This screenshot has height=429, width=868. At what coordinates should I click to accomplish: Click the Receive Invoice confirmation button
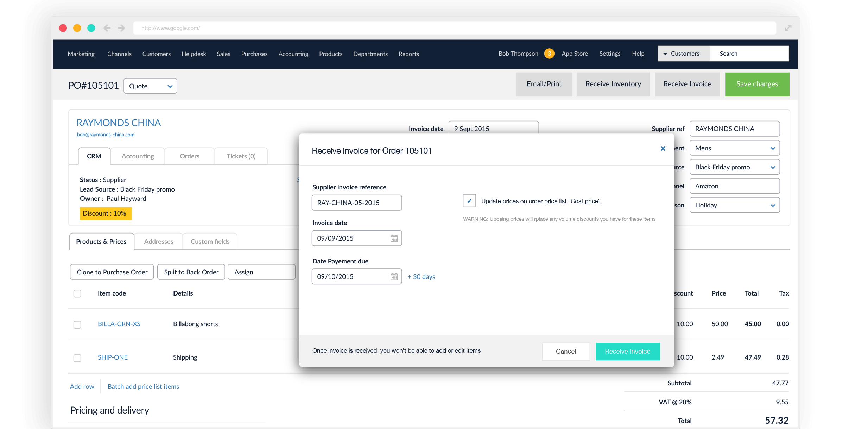[627, 351]
